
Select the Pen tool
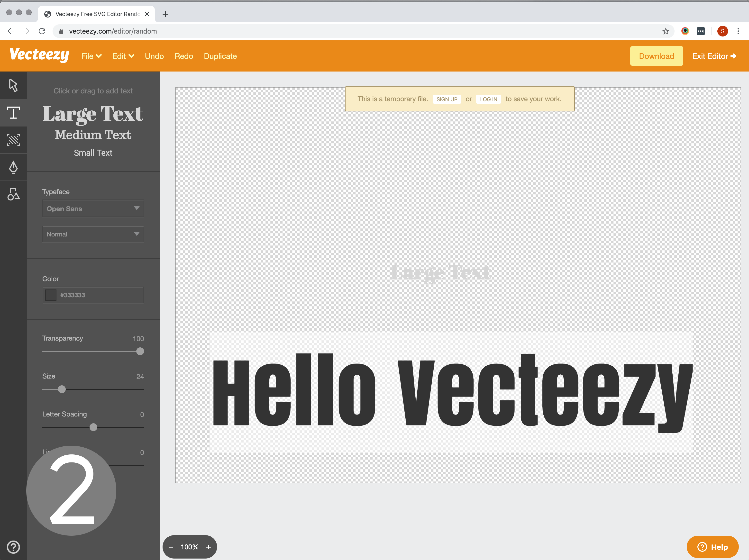point(13,167)
